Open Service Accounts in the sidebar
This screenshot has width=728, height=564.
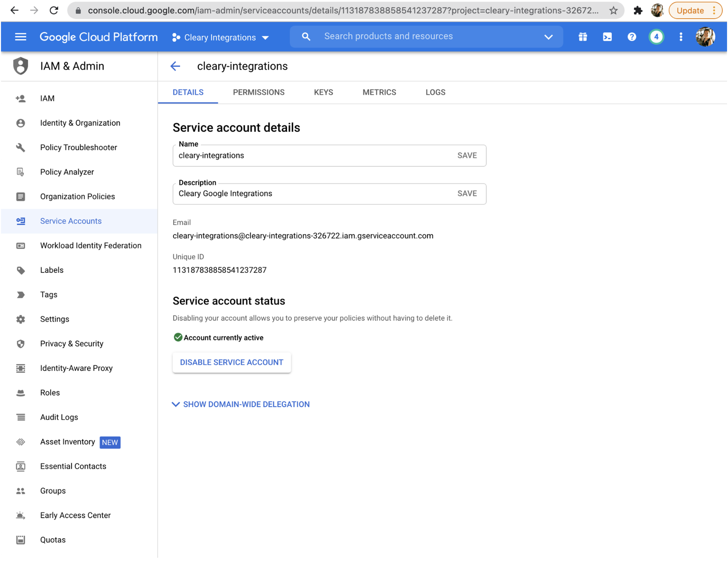pyautogui.click(x=79, y=221)
